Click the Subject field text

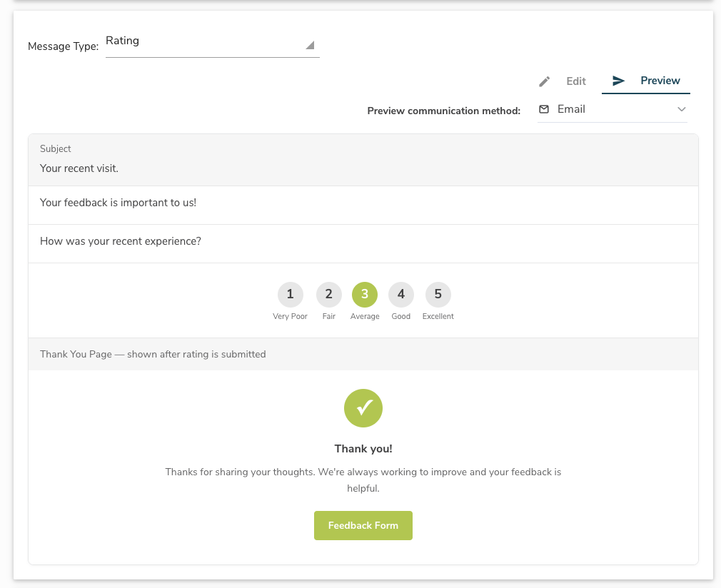(x=79, y=169)
